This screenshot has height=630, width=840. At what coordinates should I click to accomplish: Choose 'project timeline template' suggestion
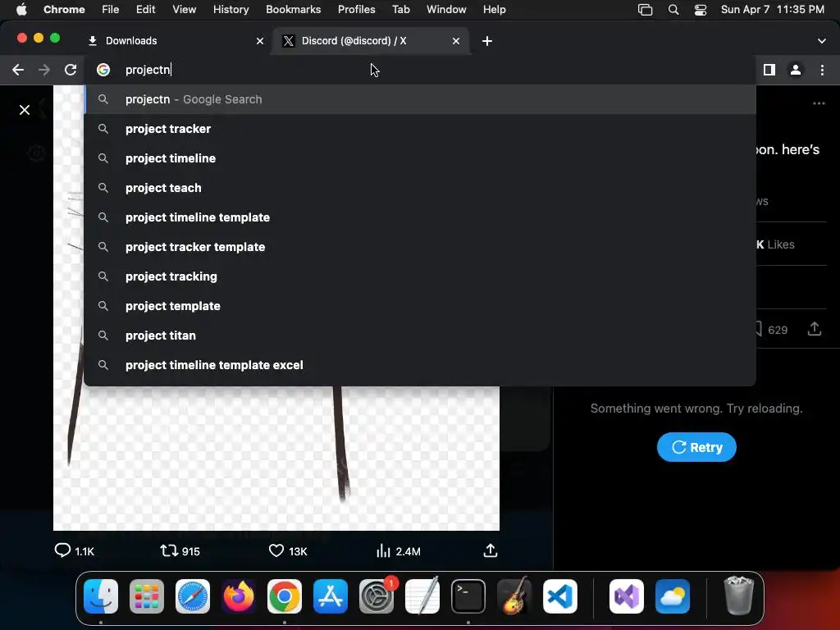(421, 217)
